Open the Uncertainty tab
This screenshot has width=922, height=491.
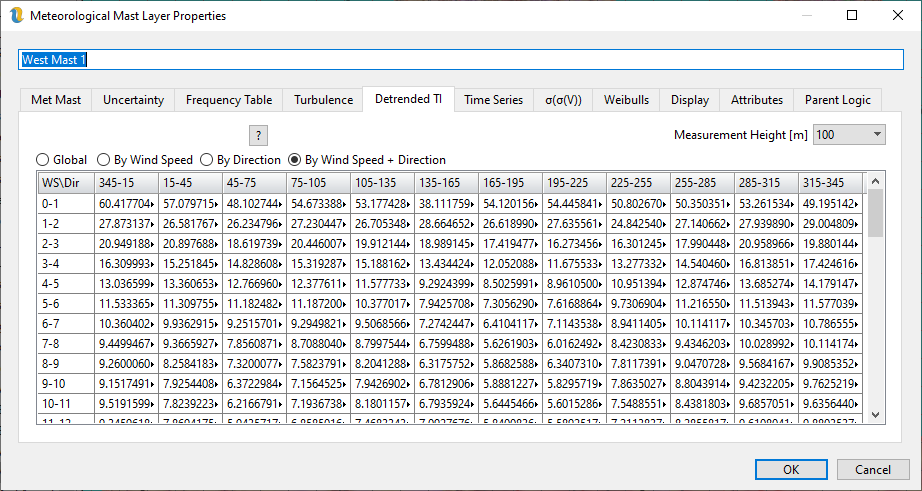point(134,100)
